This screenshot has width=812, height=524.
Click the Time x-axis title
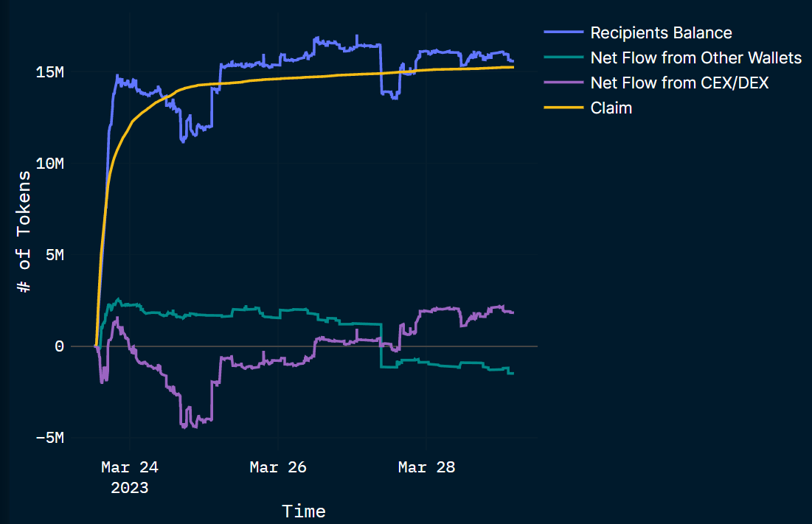(304, 511)
